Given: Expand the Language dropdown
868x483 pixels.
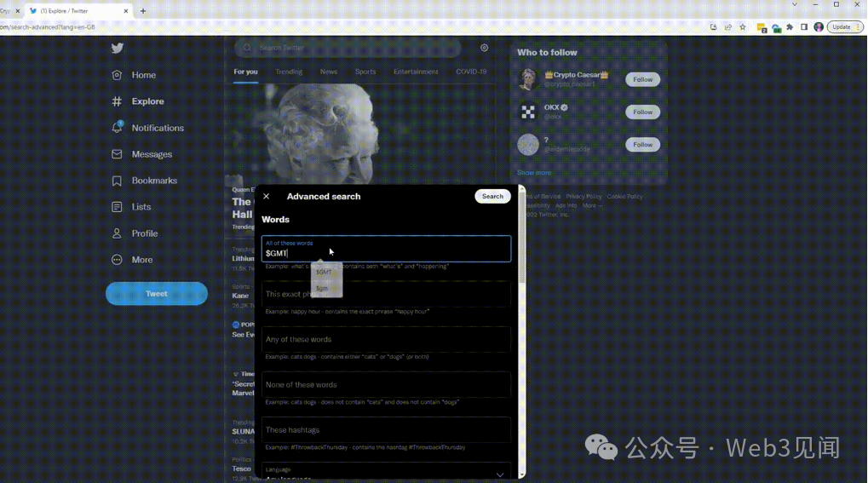Looking at the screenshot, I should pos(386,472).
